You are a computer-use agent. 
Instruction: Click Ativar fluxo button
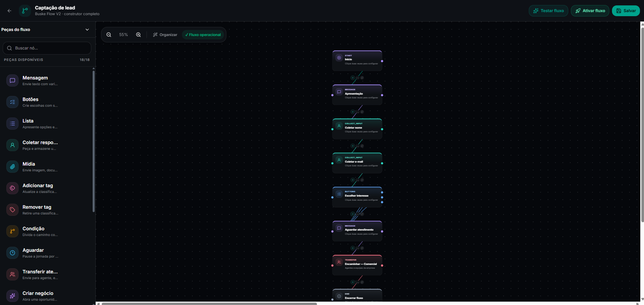click(590, 11)
